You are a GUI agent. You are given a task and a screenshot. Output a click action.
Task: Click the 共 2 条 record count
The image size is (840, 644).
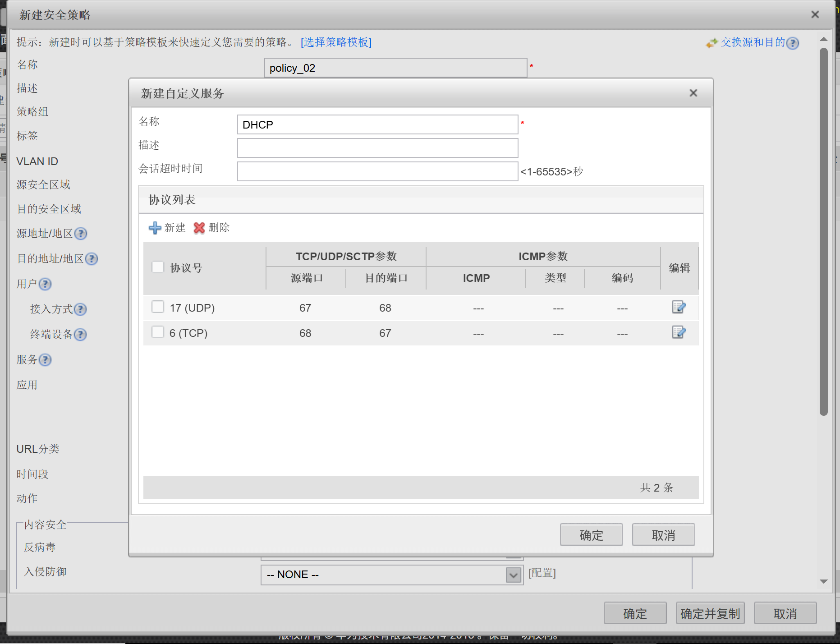656,488
